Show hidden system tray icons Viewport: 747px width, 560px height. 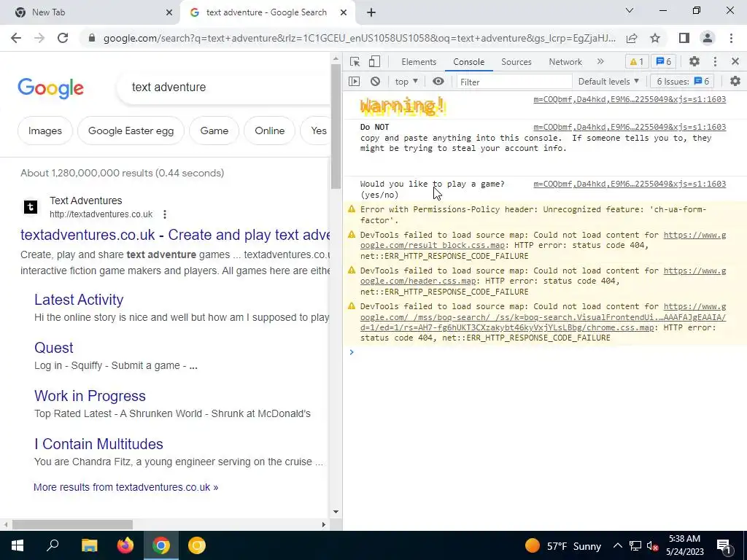[617, 545]
